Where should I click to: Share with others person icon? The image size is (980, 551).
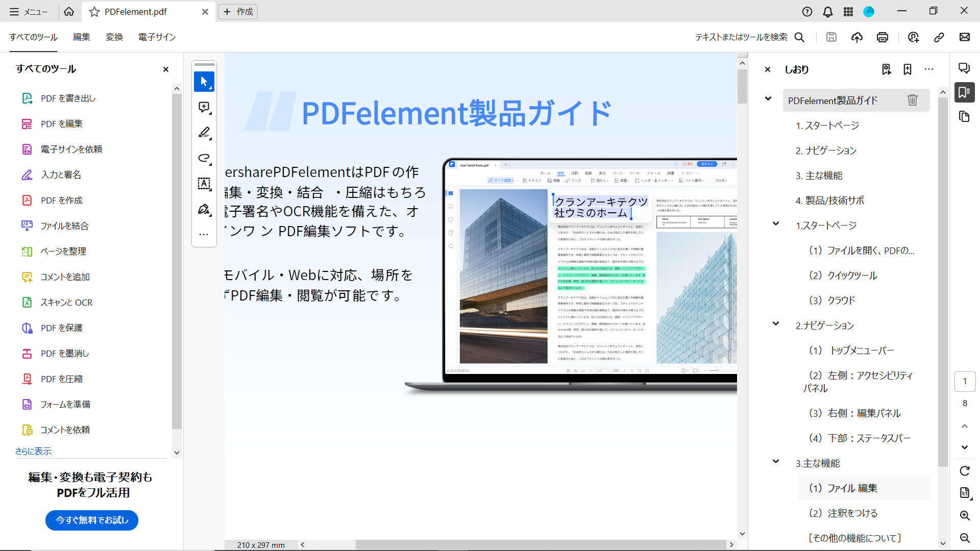(914, 37)
